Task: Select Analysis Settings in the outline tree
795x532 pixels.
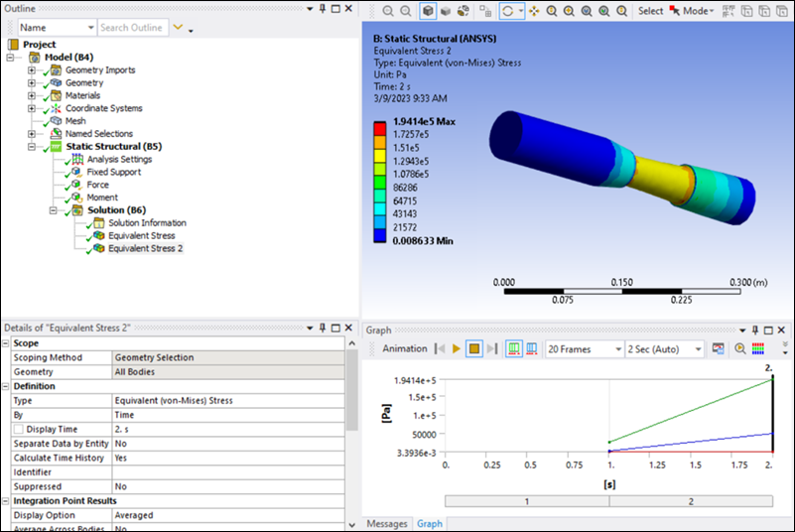Action: click(x=118, y=159)
